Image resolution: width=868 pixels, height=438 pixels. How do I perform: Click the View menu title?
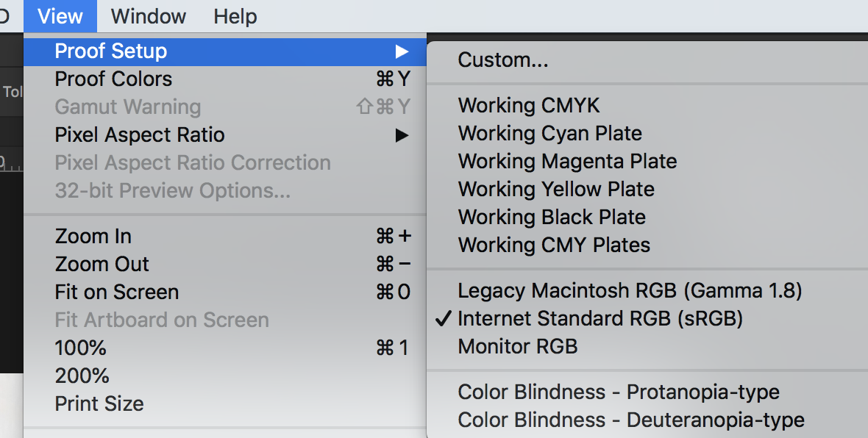60,15
